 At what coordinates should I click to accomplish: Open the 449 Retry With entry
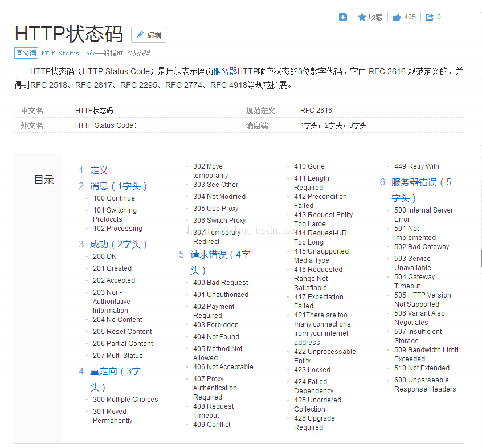pyautogui.click(x=416, y=166)
